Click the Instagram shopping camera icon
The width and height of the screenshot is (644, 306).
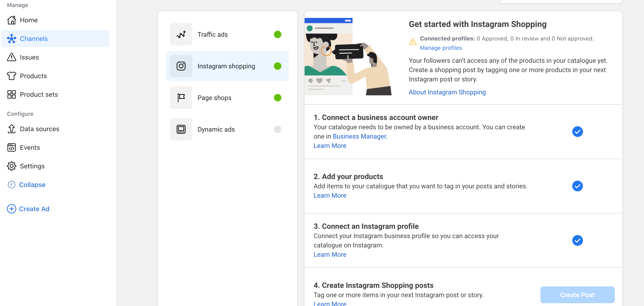pyautogui.click(x=181, y=66)
